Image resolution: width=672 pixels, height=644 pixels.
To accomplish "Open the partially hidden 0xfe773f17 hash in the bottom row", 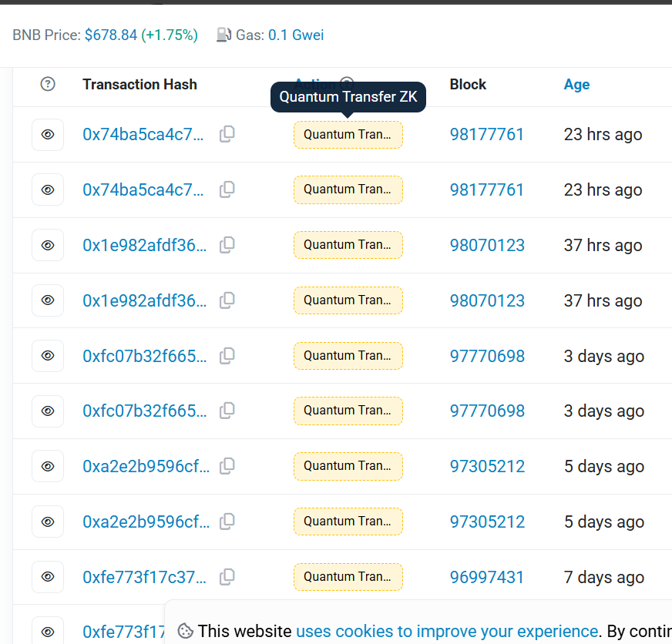I will [x=123, y=632].
